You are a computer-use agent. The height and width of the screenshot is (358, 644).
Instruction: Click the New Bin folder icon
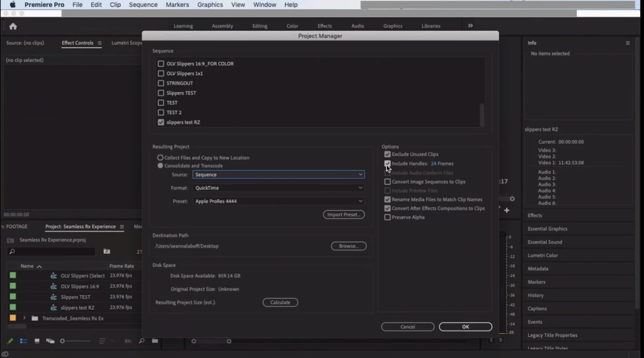(154, 341)
